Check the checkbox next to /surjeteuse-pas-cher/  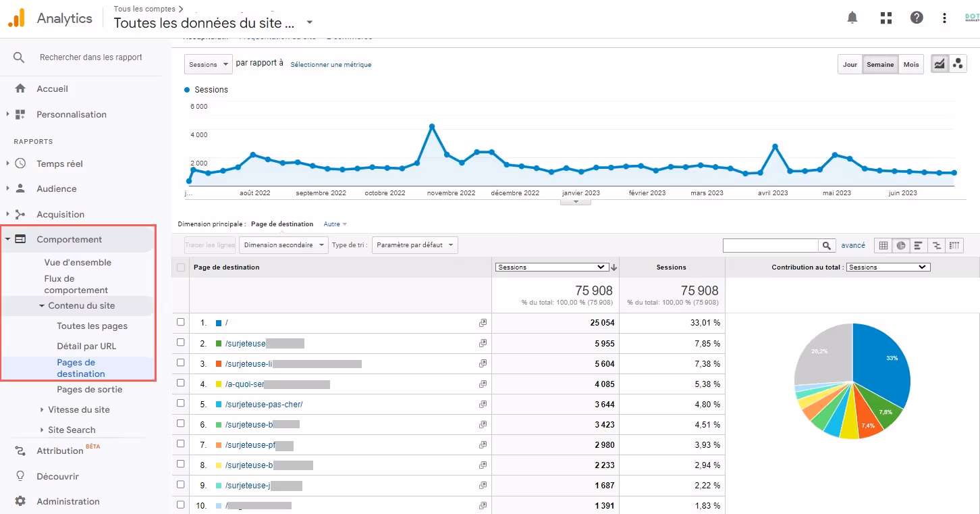[180, 403]
